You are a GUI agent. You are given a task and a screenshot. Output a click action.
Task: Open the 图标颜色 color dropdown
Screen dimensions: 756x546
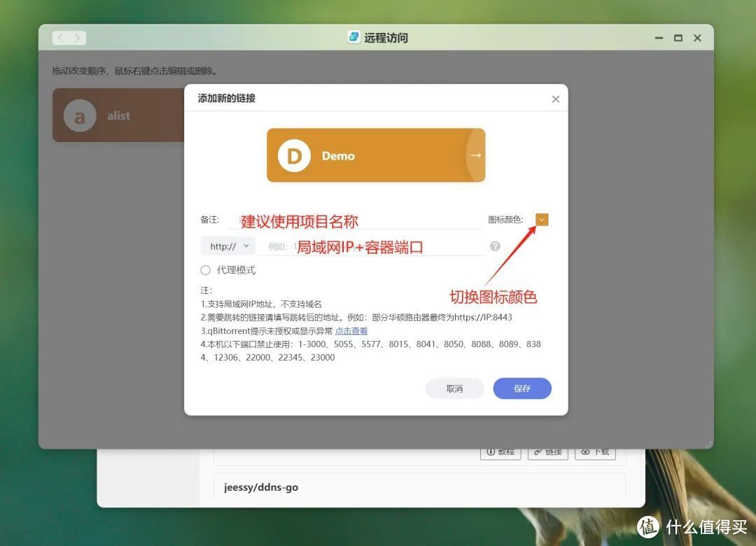click(541, 219)
